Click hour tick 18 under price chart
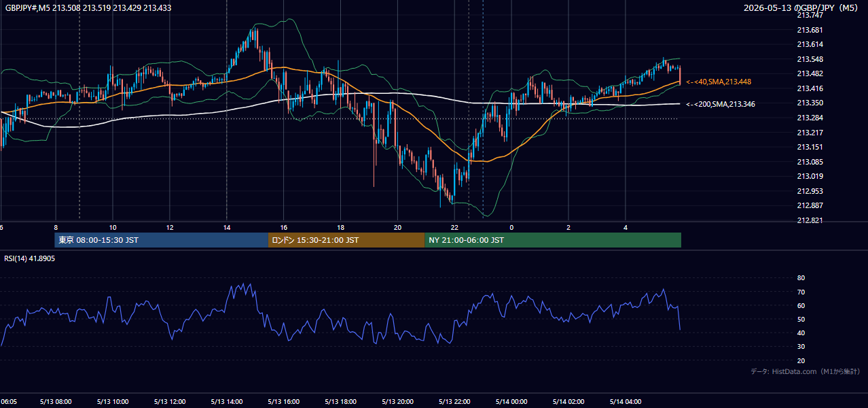This screenshot has width=868, height=408. point(341,228)
